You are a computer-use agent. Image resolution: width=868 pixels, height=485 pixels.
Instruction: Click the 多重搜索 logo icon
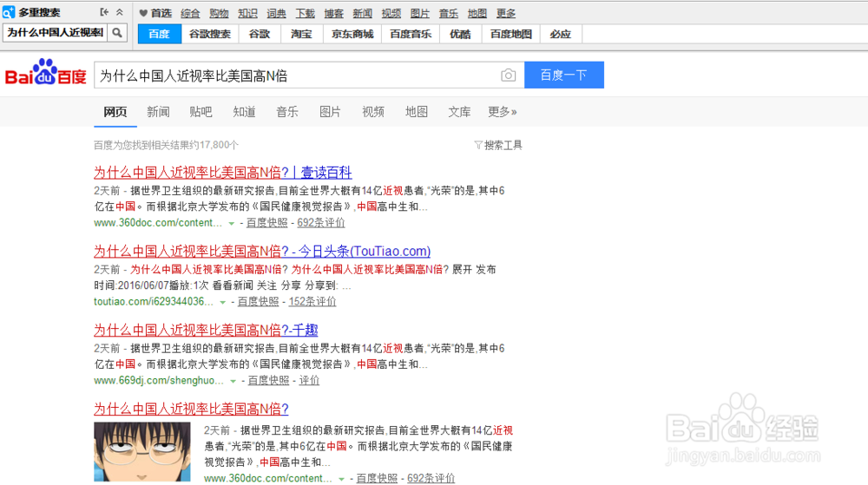[x=9, y=11]
